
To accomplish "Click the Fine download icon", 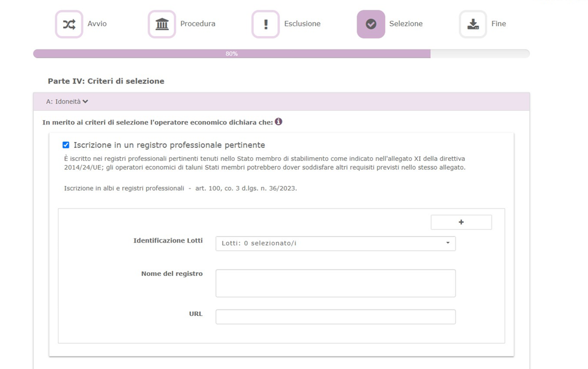I will pyautogui.click(x=472, y=24).
